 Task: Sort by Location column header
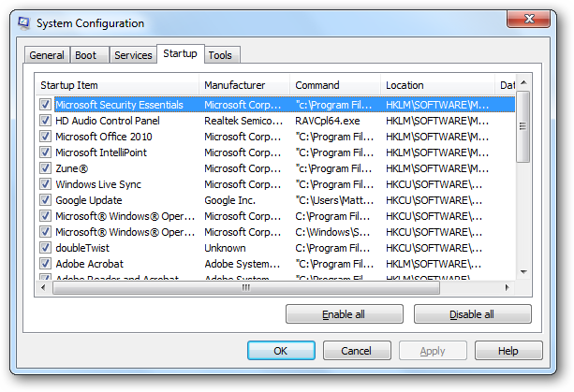438,85
